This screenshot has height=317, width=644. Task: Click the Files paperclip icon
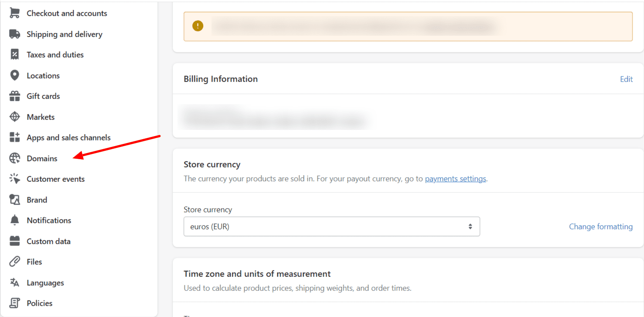point(14,262)
